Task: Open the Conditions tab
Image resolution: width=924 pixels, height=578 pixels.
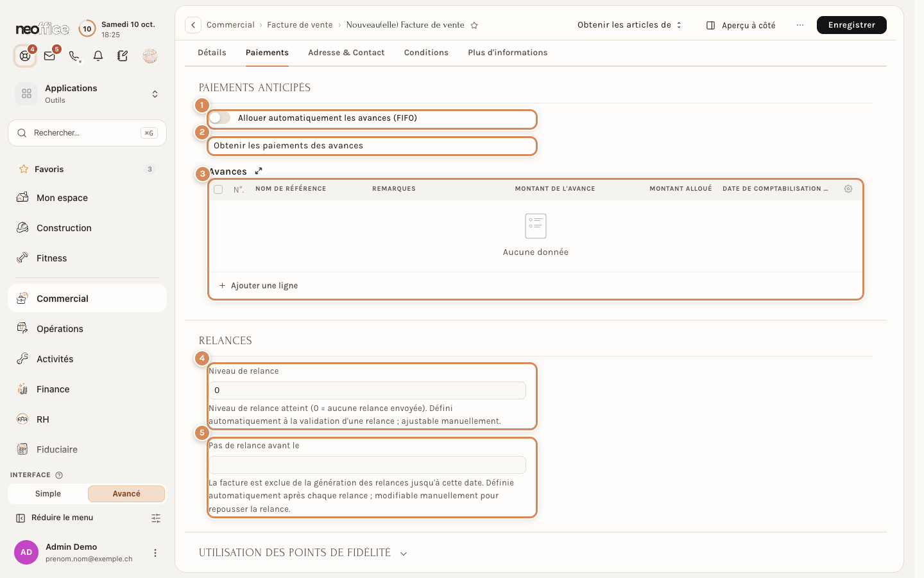Action: point(426,53)
